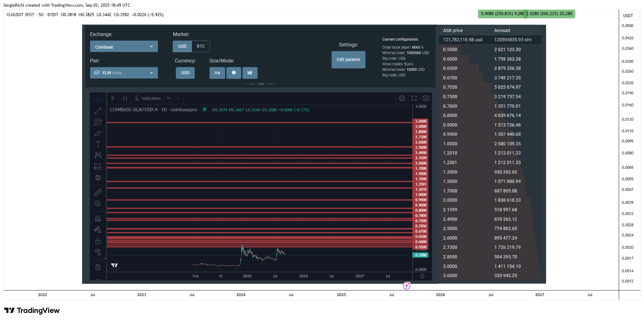Select the text annotation tool
Image resolution: width=644 pixels, height=321 pixels.
[98, 144]
